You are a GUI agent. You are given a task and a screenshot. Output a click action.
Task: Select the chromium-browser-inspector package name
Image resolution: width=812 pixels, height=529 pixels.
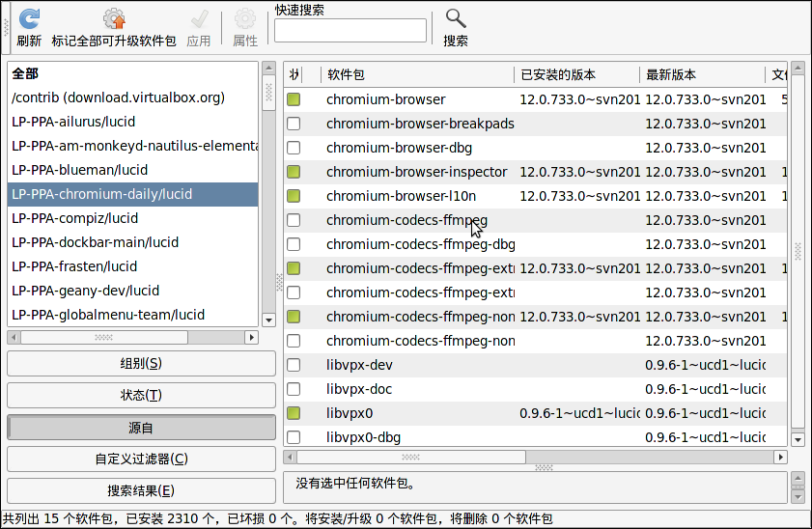tap(417, 172)
